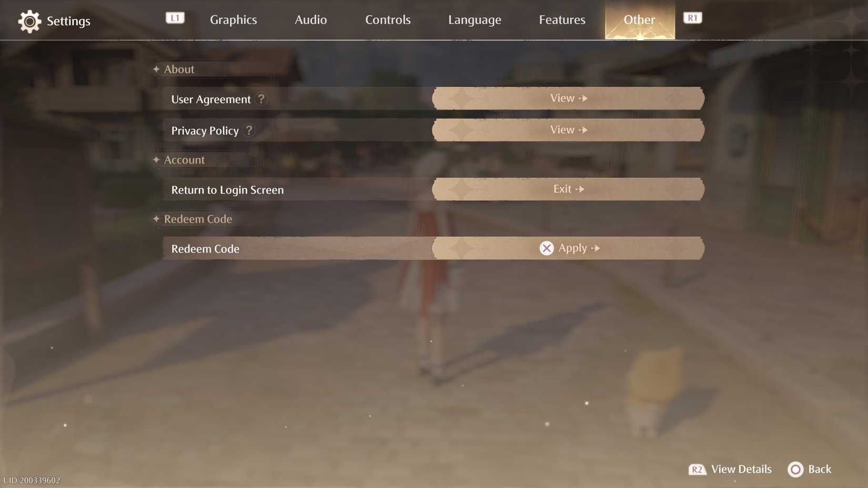View the Privacy Policy
The height and width of the screenshot is (488, 868).
coord(568,130)
